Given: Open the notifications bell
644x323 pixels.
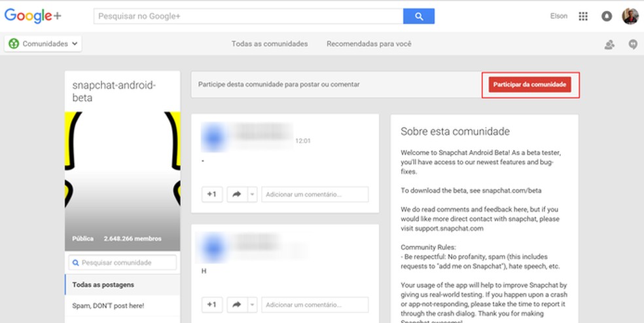Looking at the screenshot, I should pos(607,16).
